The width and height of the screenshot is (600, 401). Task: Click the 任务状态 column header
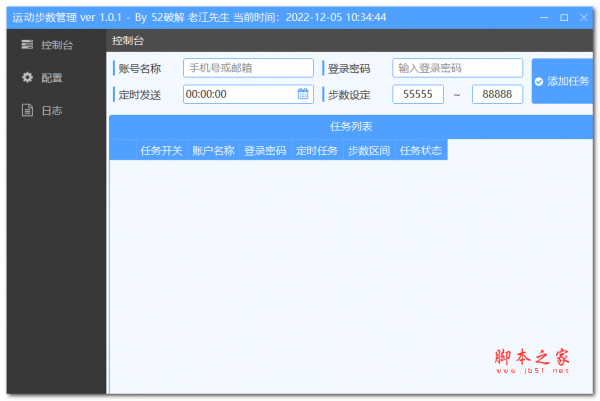click(421, 150)
